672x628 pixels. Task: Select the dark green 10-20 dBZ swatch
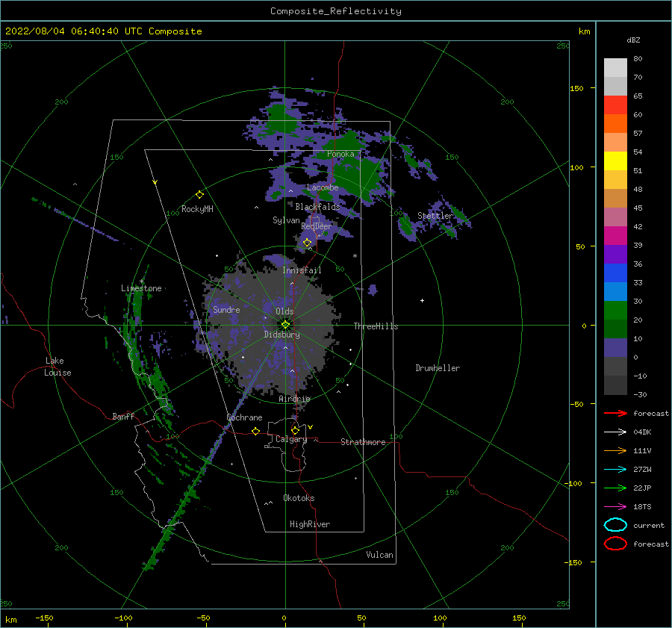(615, 329)
